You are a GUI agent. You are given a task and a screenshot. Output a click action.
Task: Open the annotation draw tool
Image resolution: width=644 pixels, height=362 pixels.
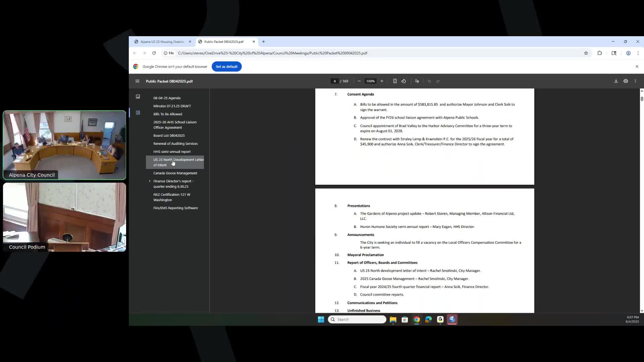click(x=417, y=81)
